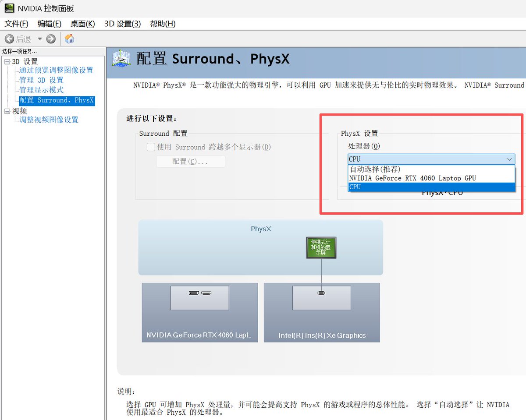Click the PhysX 设置 group label
This screenshot has height=420, width=526.
pos(359,134)
